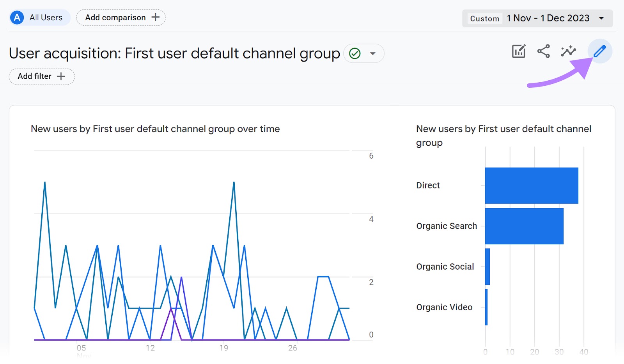Image resolution: width=624 pixels, height=364 pixels.
Task: Open the customize report chart-edit icon
Action: (518, 51)
